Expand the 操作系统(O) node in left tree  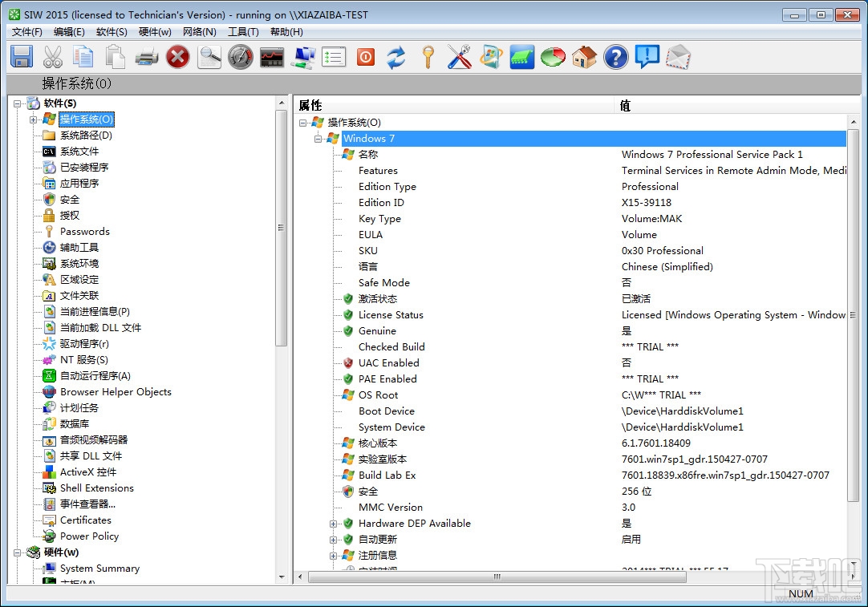tap(33, 119)
